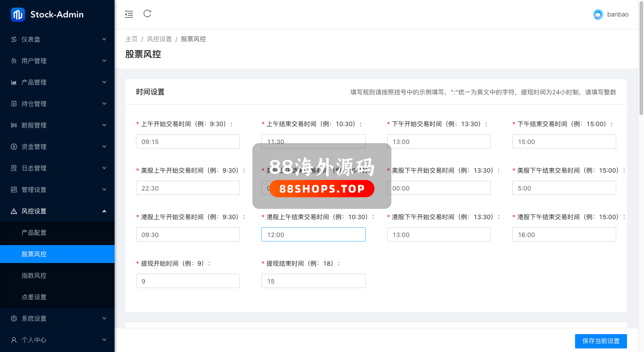Click the Stock-Admin logo icon
The image size is (644, 352).
pos(18,15)
